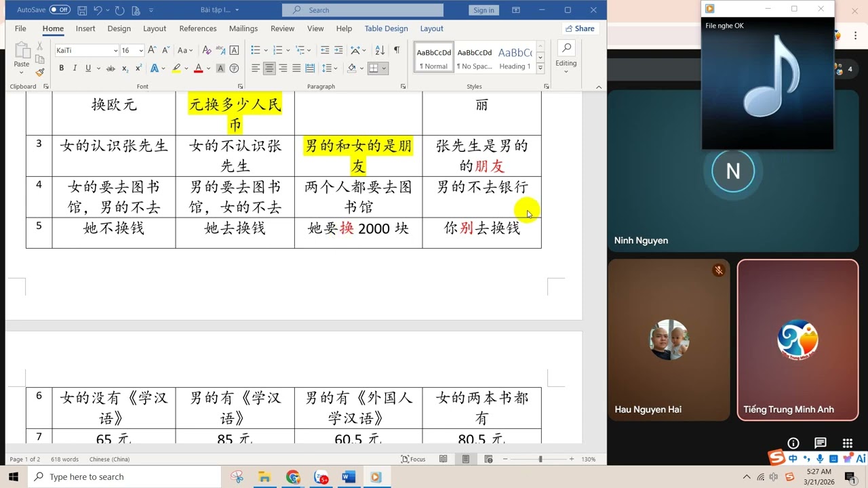Decrease the font size
The width and height of the screenshot is (868, 488).
click(165, 50)
